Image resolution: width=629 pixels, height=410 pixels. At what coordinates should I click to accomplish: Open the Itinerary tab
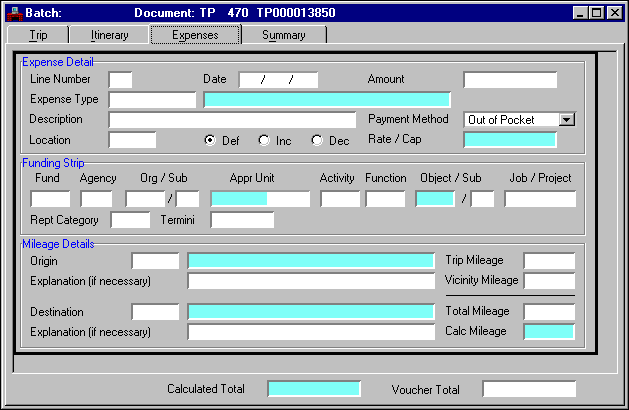[109, 35]
